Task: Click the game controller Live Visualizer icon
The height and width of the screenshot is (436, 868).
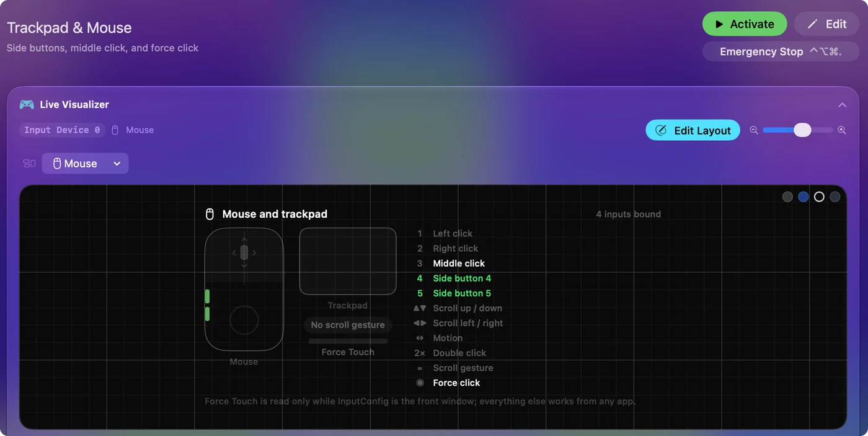Action: click(x=27, y=105)
